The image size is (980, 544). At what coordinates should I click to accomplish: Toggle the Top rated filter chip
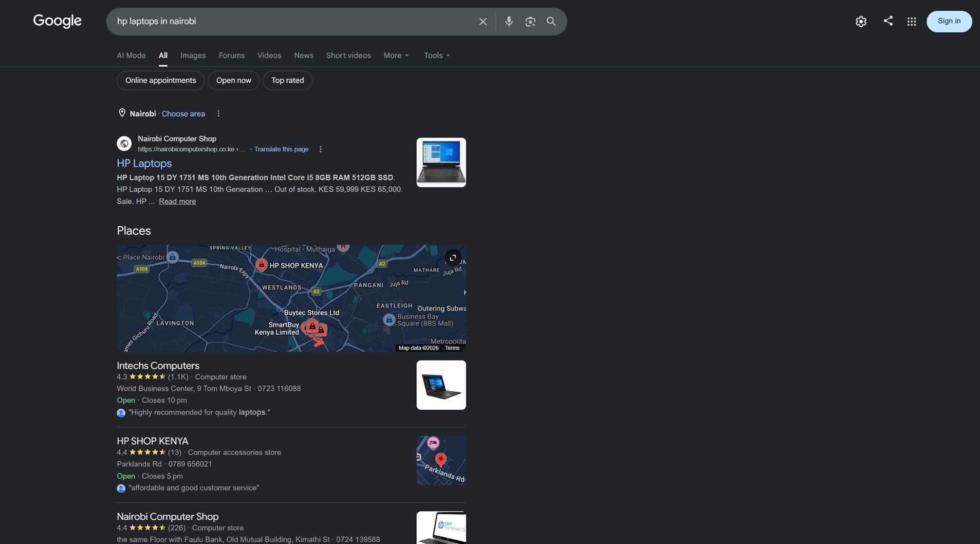[x=288, y=80]
